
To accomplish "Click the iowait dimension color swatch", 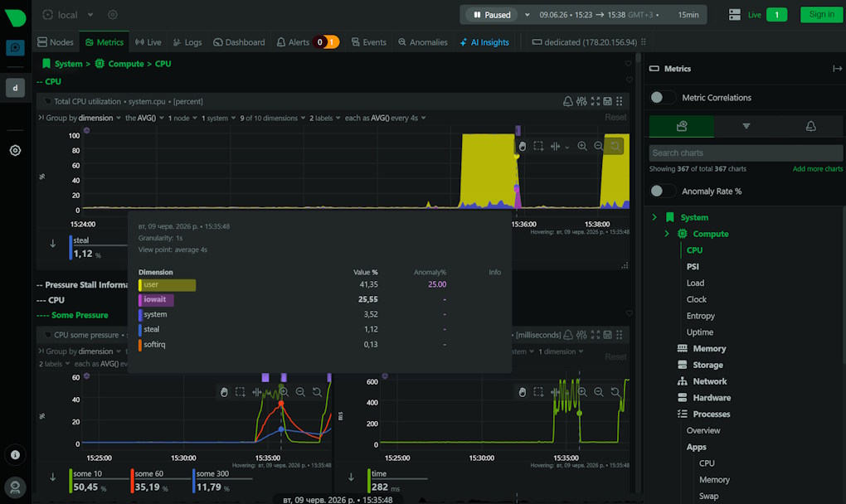I will click(x=140, y=300).
